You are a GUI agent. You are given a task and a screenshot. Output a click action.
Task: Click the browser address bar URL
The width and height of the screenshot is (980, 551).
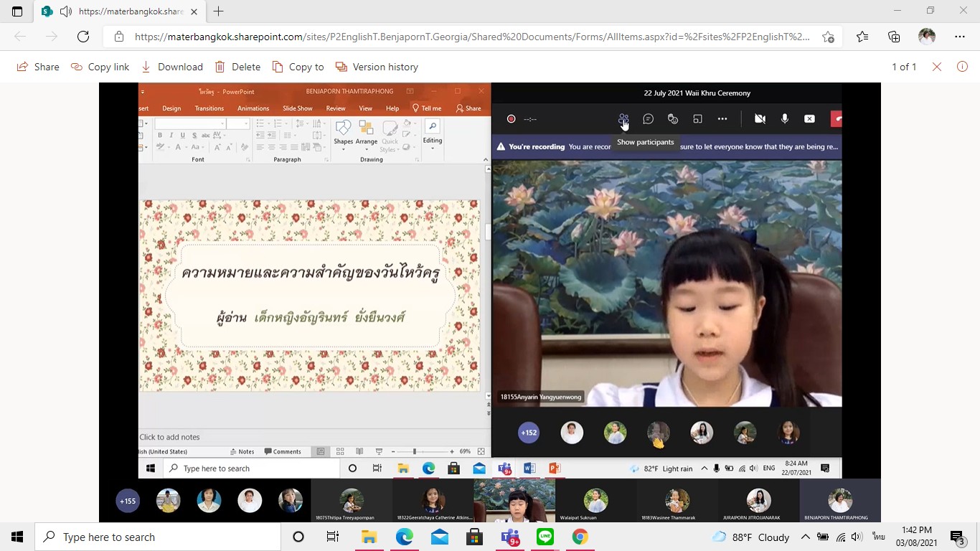(x=472, y=37)
